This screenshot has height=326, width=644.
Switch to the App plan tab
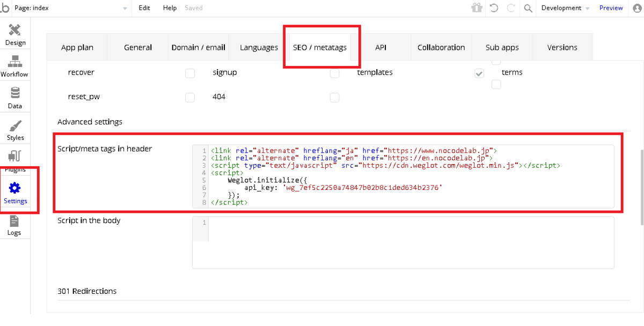(x=77, y=47)
